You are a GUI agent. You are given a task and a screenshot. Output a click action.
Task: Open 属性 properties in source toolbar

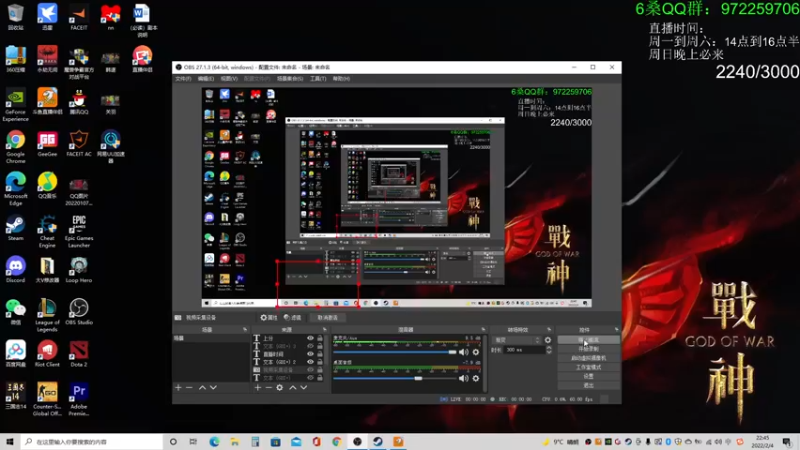point(269,317)
